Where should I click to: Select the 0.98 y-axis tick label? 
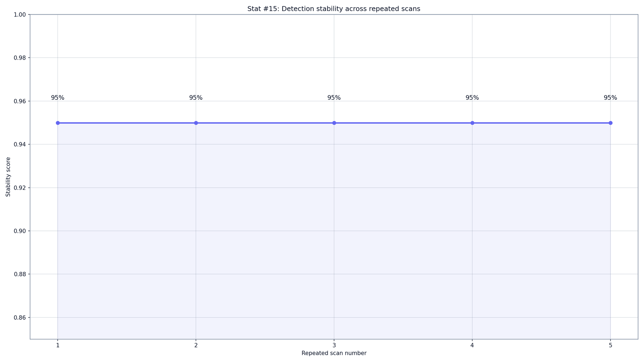[x=20, y=58]
